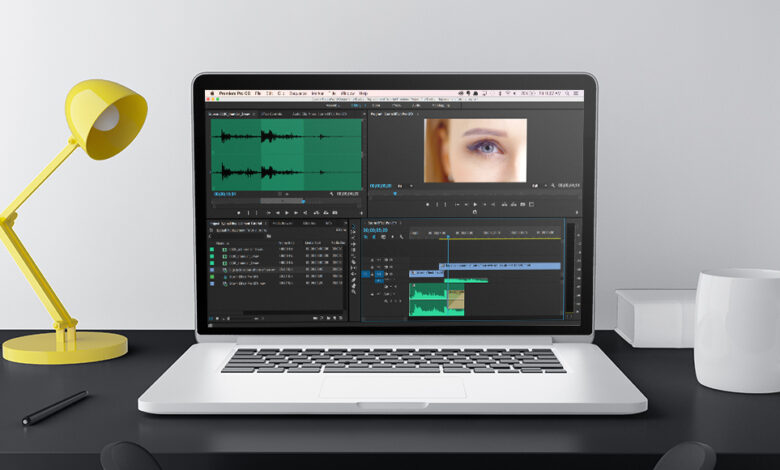Screen dimensions: 780x470
Task: Toggle Snap in the Timeline
Action: click(x=374, y=237)
